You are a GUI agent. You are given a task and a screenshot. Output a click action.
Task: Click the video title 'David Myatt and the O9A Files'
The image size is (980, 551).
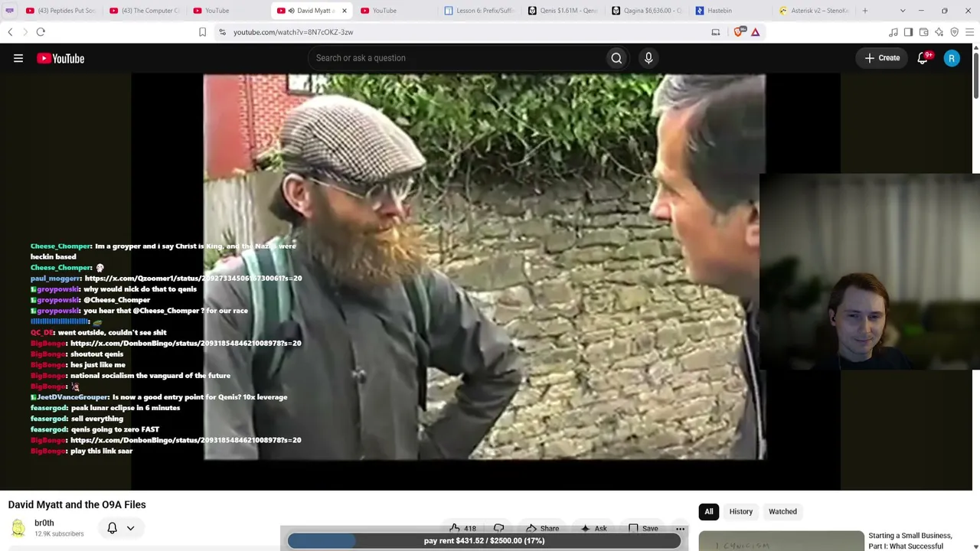tap(77, 505)
